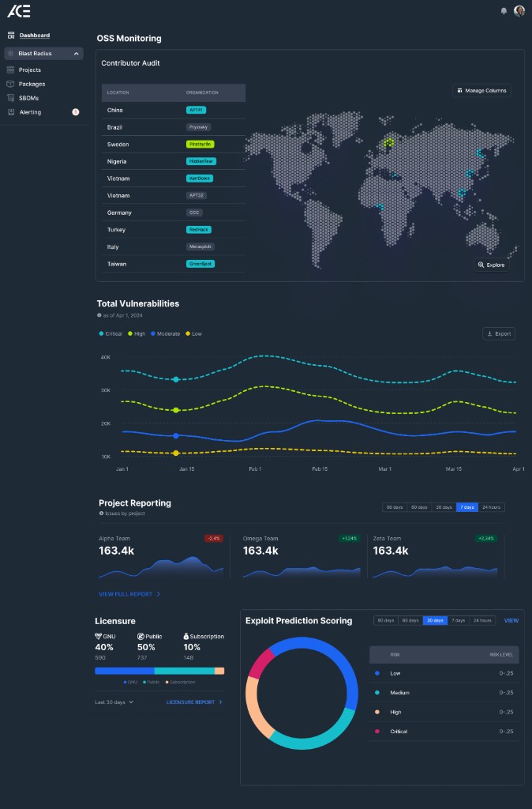Open SBOMs in the sidebar
The image size is (532, 809).
(x=29, y=97)
